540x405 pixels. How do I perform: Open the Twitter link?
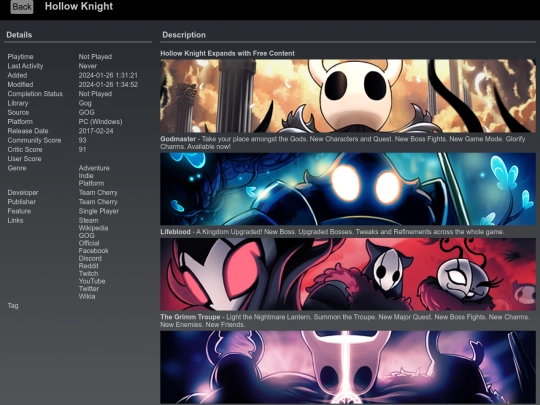pos(89,289)
